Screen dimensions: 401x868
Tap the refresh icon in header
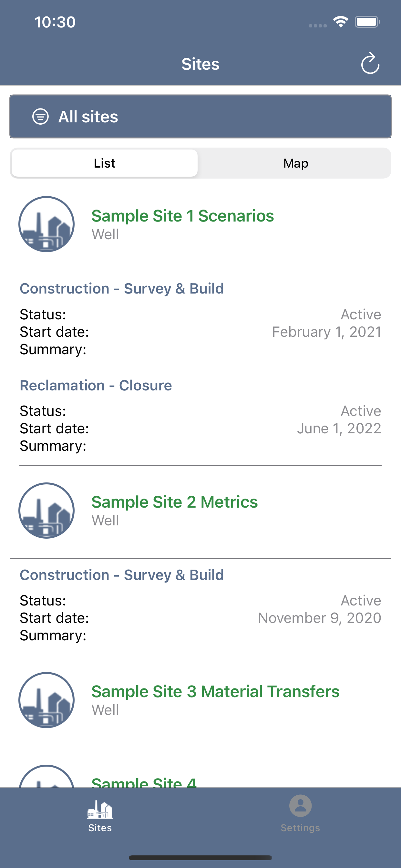coord(370,63)
